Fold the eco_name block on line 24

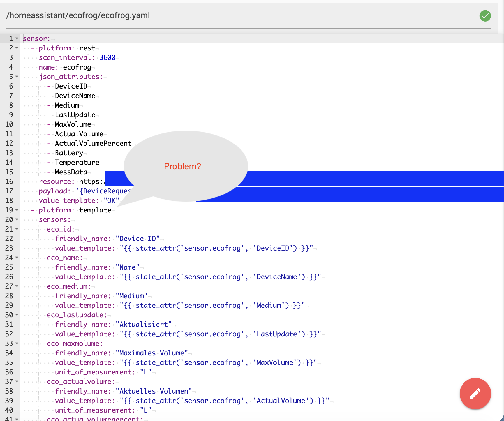point(17,258)
